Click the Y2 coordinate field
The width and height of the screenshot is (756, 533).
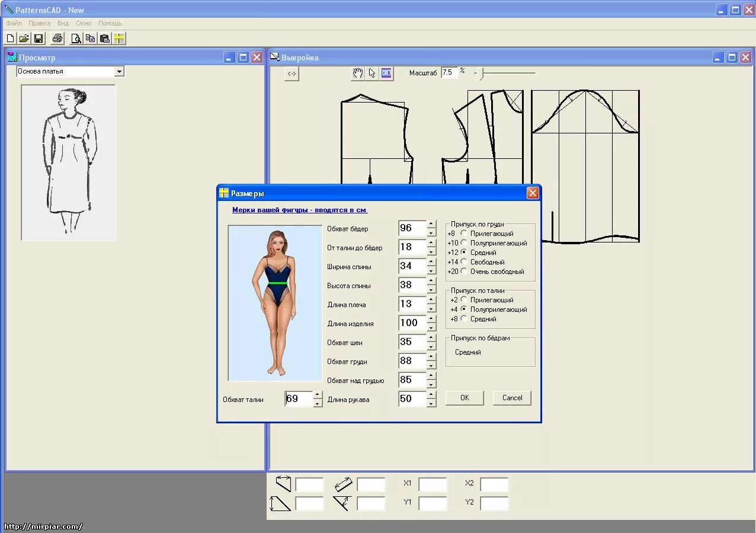point(494,504)
